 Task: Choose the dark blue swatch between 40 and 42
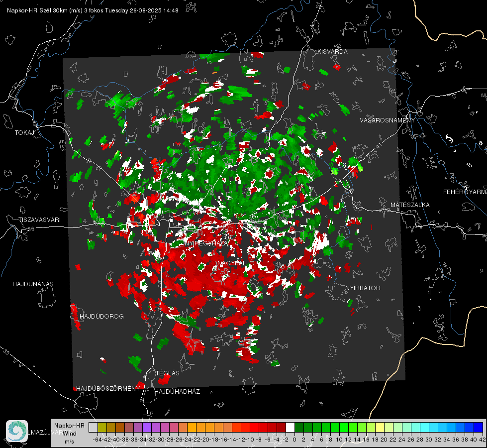pos(479,427)
